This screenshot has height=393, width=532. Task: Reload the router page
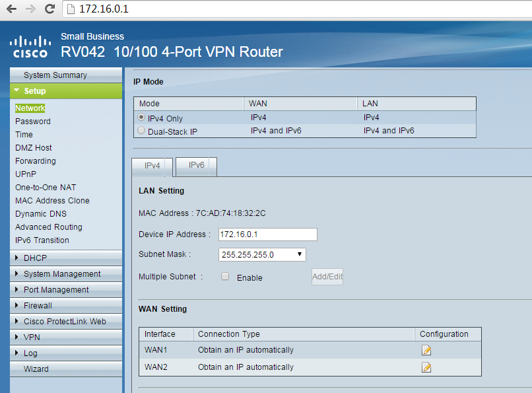[x=49, y=9]
